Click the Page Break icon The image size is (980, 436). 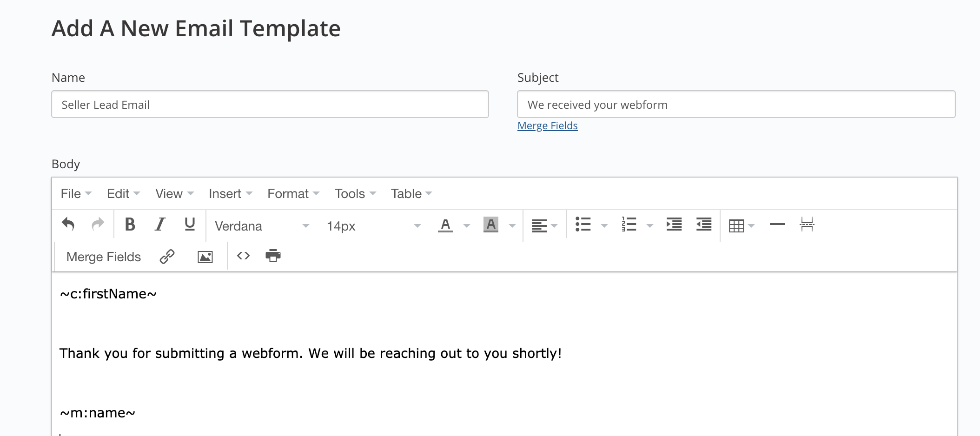coord(808,225)
